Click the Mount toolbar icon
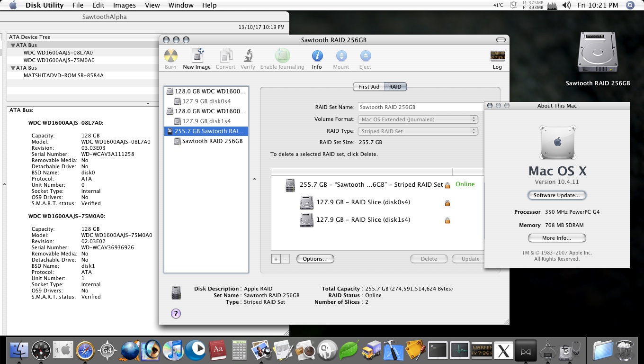Screen dimensions: 644x364 pos(341,56)
